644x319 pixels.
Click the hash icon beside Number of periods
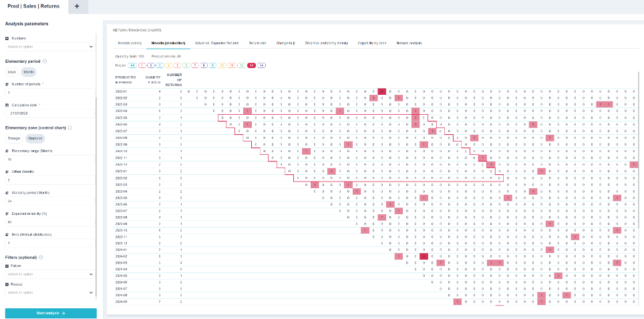tap(7, 84)
